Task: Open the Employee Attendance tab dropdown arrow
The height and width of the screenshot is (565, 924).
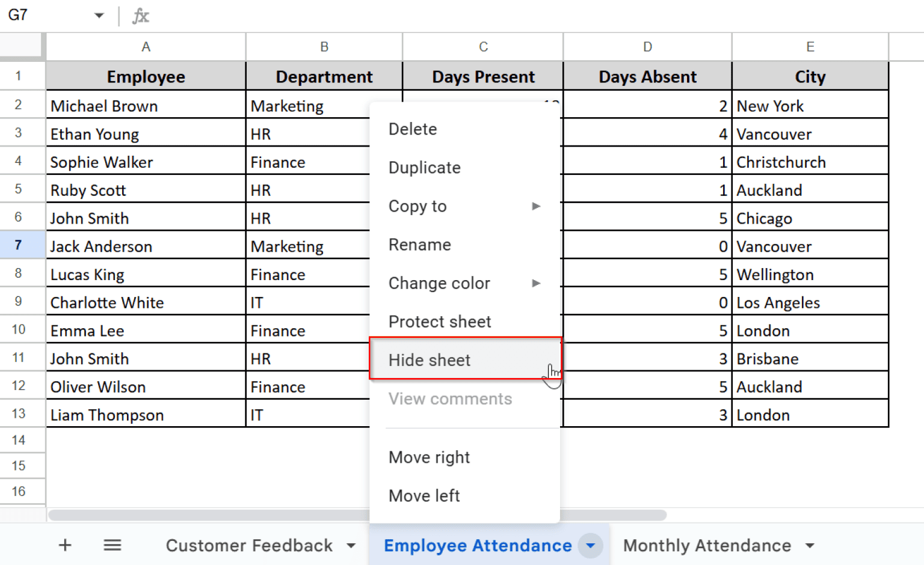Action: coord(591,545)
